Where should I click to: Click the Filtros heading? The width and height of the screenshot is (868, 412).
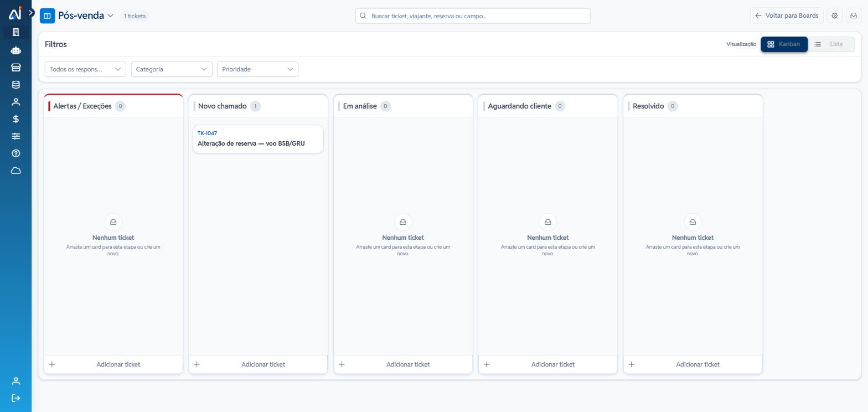click(56, 44)
